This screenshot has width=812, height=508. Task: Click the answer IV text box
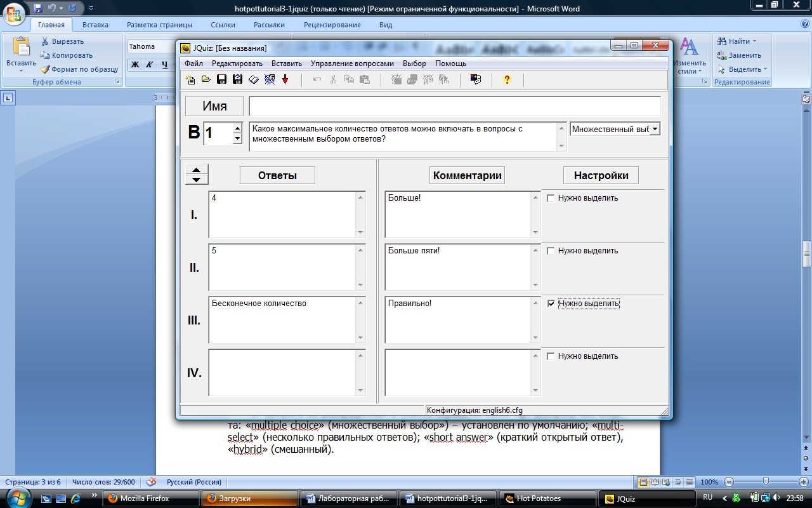tap(282, 372)
